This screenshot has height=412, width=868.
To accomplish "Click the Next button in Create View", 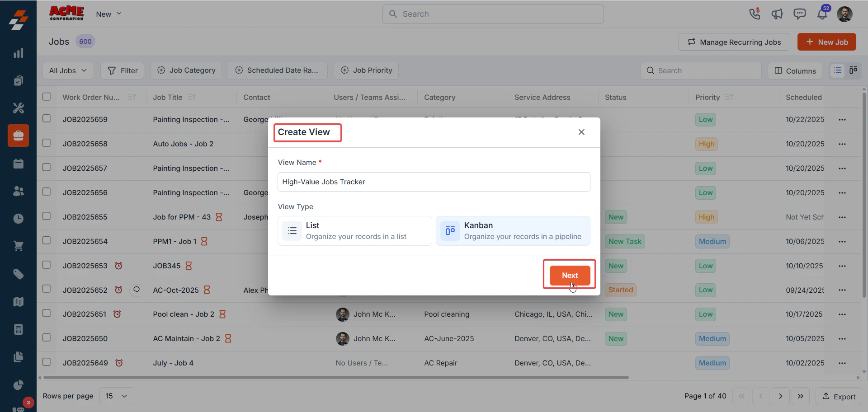I will click(570, 275).
